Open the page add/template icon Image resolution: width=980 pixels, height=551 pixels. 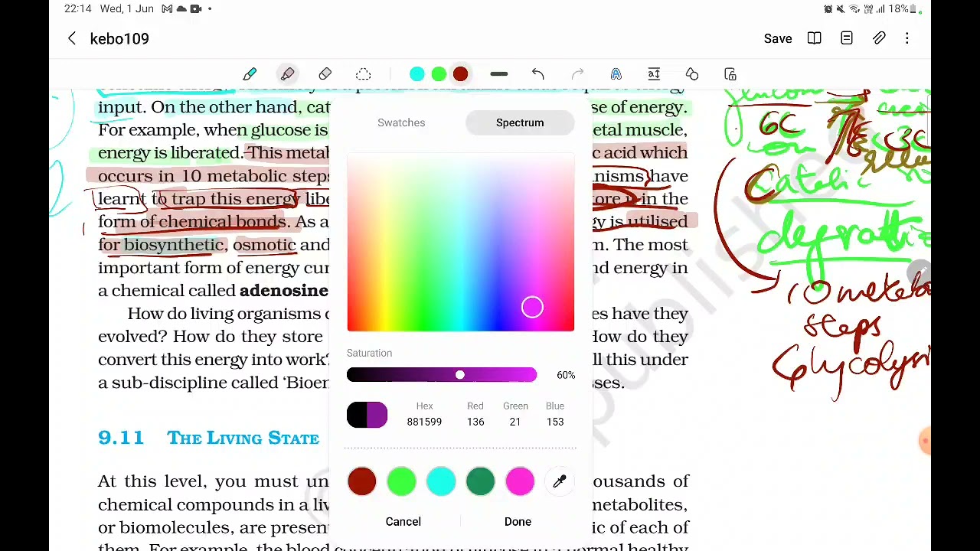(x=730, y=74)
